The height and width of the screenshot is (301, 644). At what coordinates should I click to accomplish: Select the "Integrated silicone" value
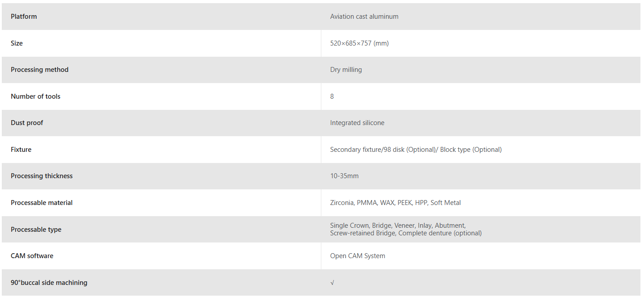click(x=357, y=123)
